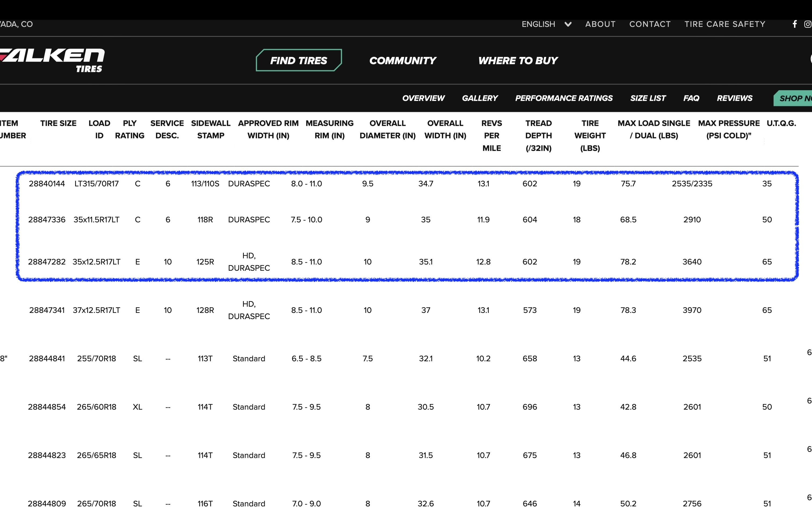Open the Facebook icon link
This screenshot has height=527, width=812.
point(795,24)
